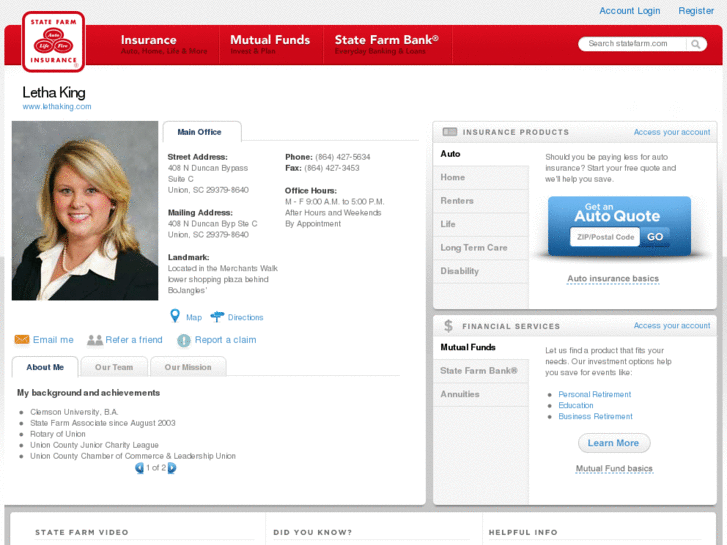
Task: Switch to the About Me tab
Action: 45,367
